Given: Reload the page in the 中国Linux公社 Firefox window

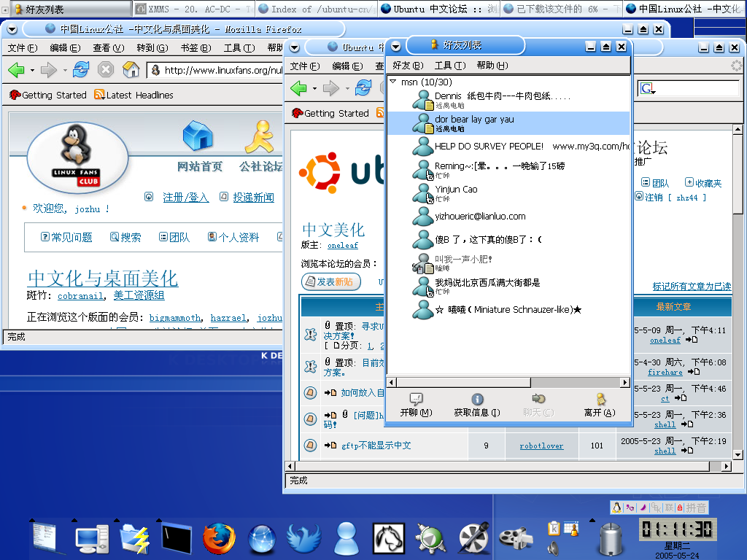Looking at the screenshot, I should [81, 70].
